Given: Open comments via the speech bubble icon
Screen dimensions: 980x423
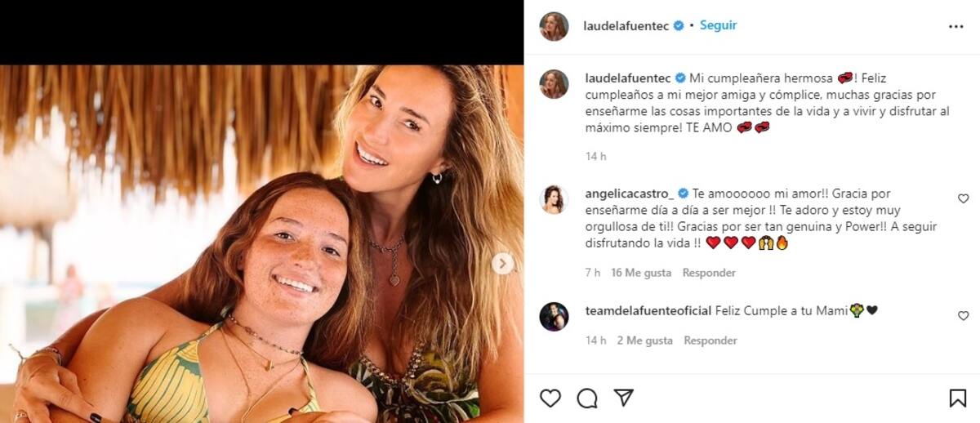Looking at the screenshot, I should click(x=587, y=398).
